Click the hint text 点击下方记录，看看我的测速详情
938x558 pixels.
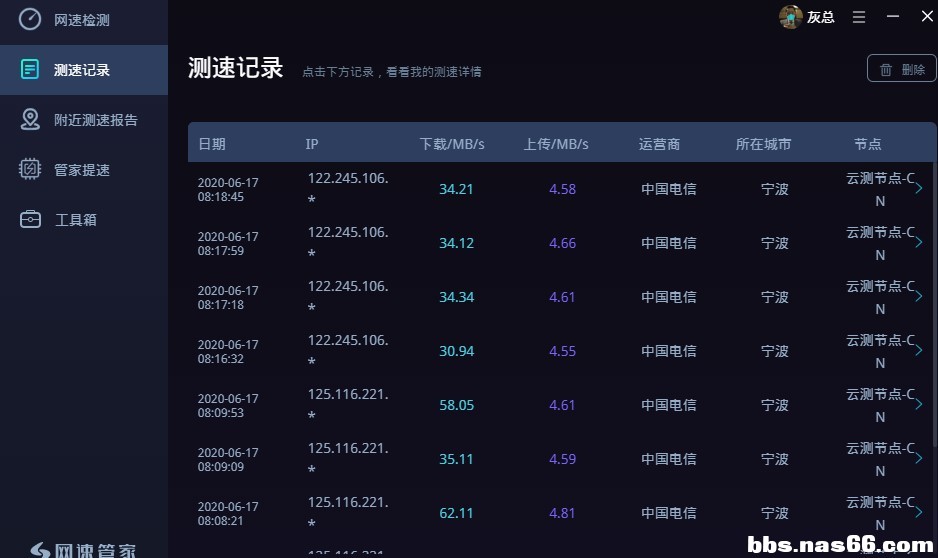(392, 72)
